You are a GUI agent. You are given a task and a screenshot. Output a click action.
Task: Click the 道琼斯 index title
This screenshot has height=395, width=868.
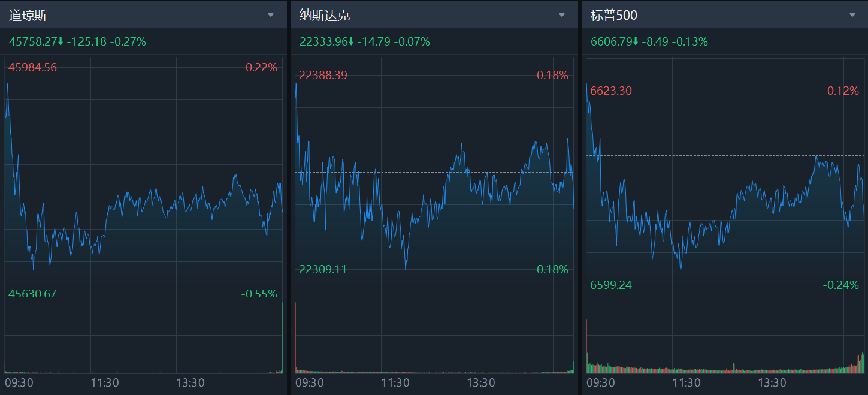28,16
